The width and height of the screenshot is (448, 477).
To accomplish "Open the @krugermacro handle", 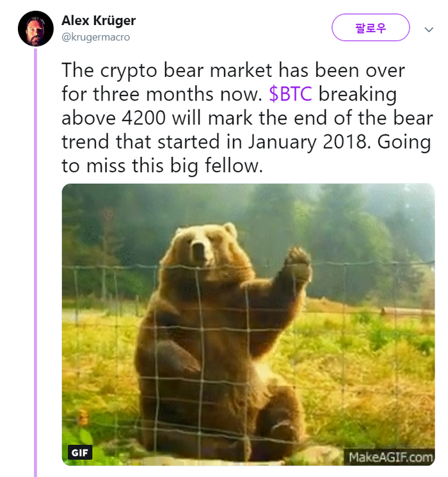I will coord(95,37).
